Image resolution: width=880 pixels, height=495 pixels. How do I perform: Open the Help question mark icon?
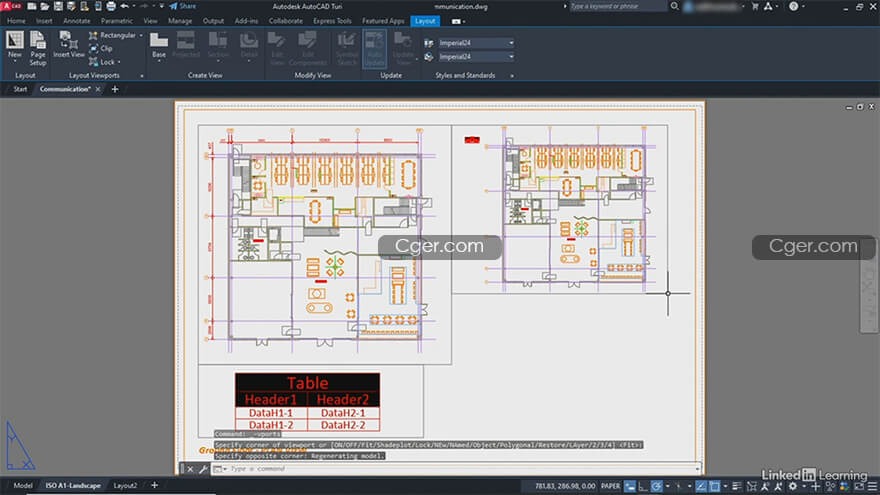click(793, 6)
